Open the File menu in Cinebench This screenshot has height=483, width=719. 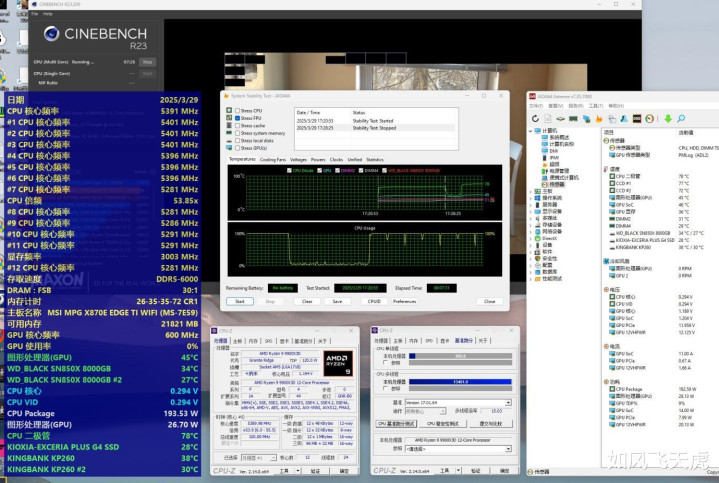pyautogui.click(x=34, y=14)
